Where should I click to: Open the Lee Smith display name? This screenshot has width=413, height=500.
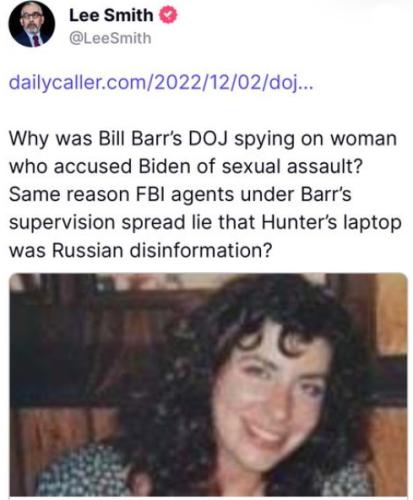click(111, 16)
